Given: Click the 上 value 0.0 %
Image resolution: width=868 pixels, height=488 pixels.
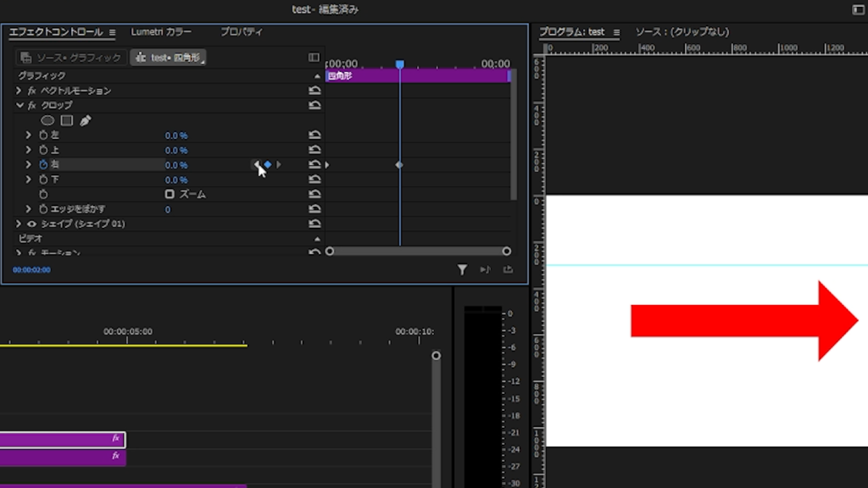Looking at the screenshot, I should pos(176,151).
